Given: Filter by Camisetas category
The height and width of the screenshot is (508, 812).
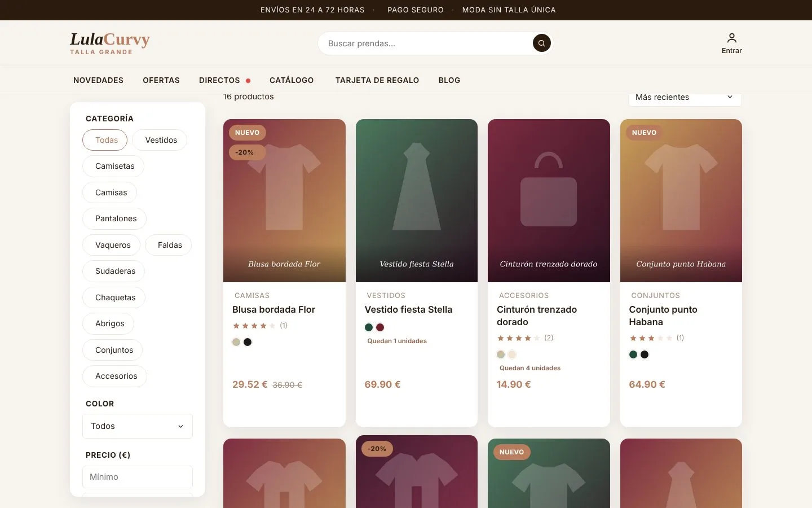Looking at the screenshot, I should [x=113, y=166].
